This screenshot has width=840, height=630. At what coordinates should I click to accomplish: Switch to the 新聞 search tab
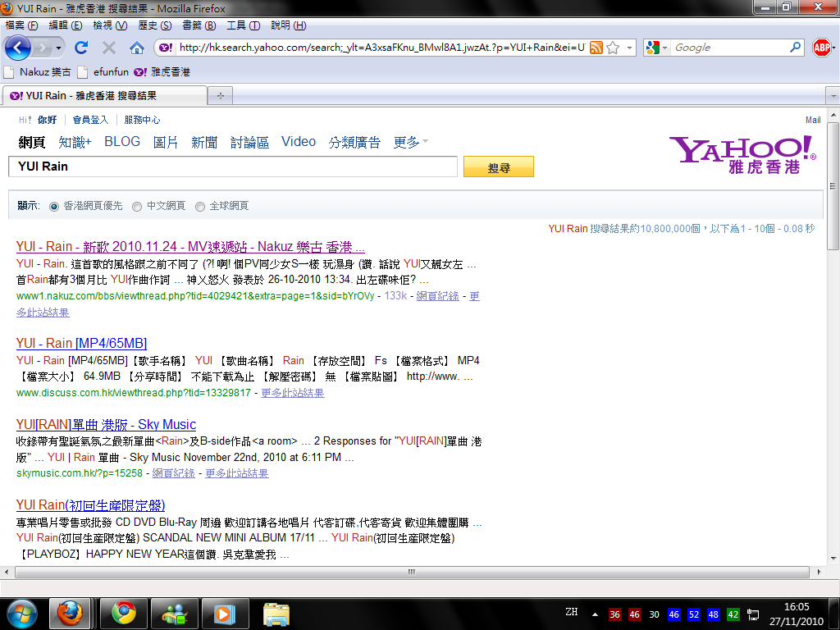(204, 142)
